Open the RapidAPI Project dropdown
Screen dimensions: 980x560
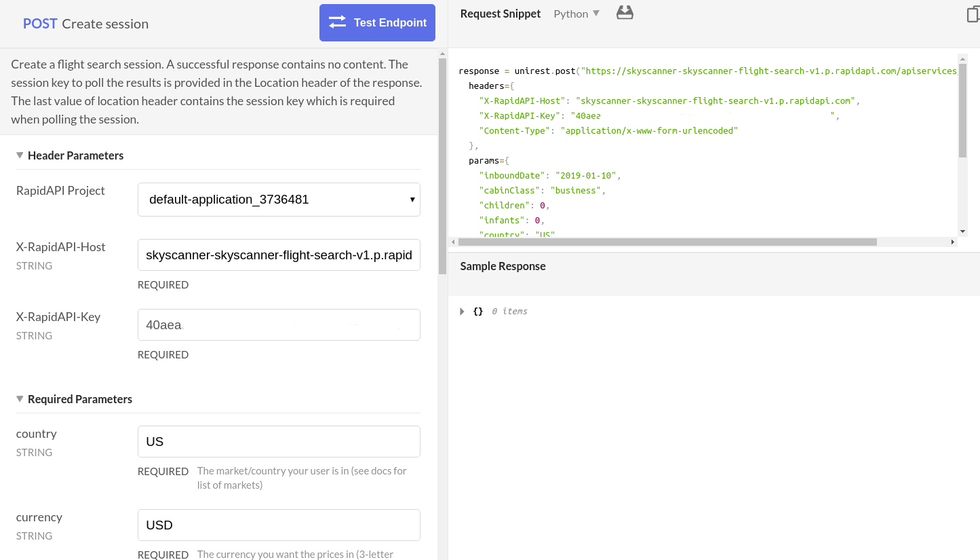coord(279,200)
